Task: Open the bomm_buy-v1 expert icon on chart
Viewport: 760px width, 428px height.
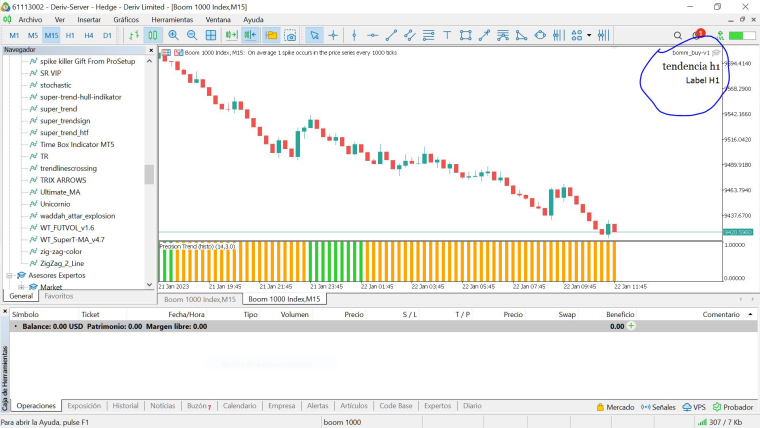Action: click(x=716, y=52)
